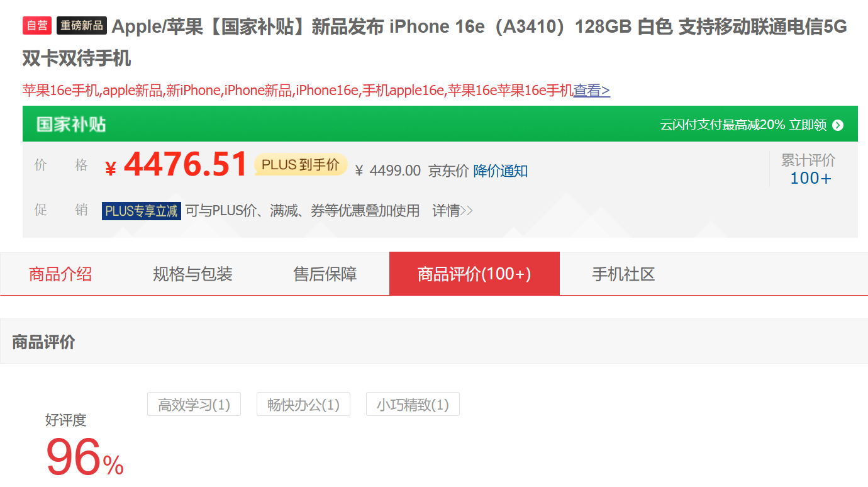Viewport: 868px width, 487px height.
Task: Click the iPhone 16e product title
Action: [x=435, y=42]
